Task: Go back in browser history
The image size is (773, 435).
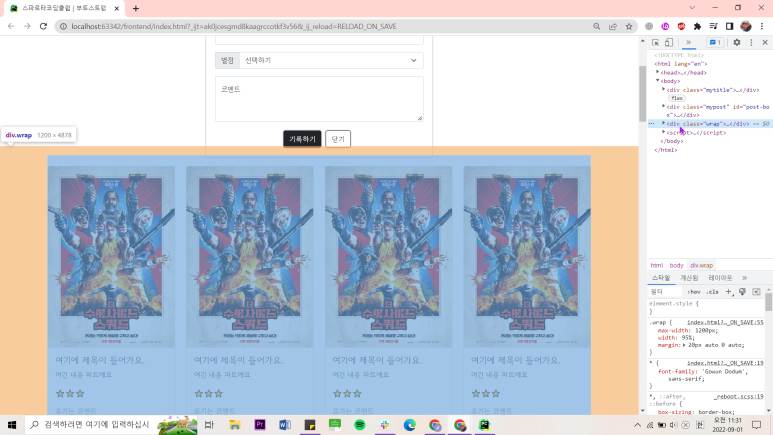Action: [11, 26]
